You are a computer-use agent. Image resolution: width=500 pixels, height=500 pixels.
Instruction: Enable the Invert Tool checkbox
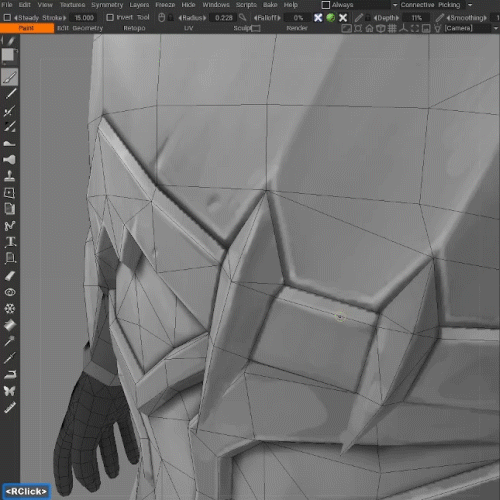click(110, 17)
